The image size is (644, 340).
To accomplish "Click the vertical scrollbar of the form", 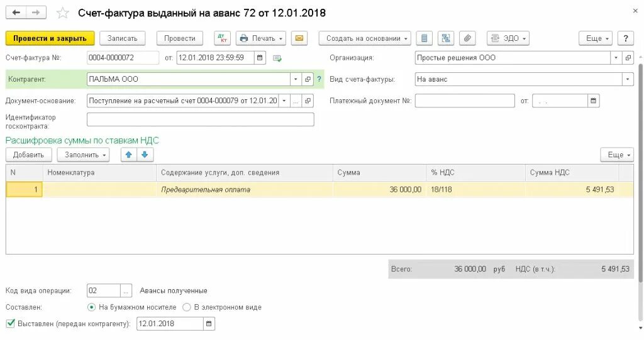I will pos(641,172).
